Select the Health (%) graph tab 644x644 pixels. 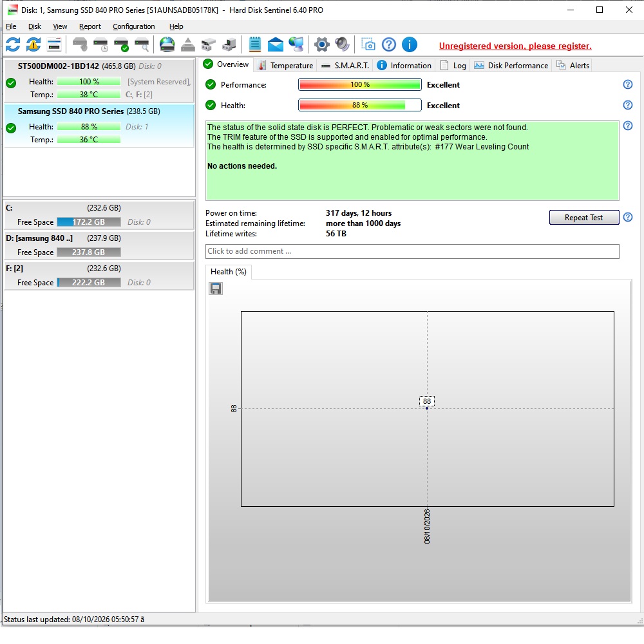coord(229,272)
